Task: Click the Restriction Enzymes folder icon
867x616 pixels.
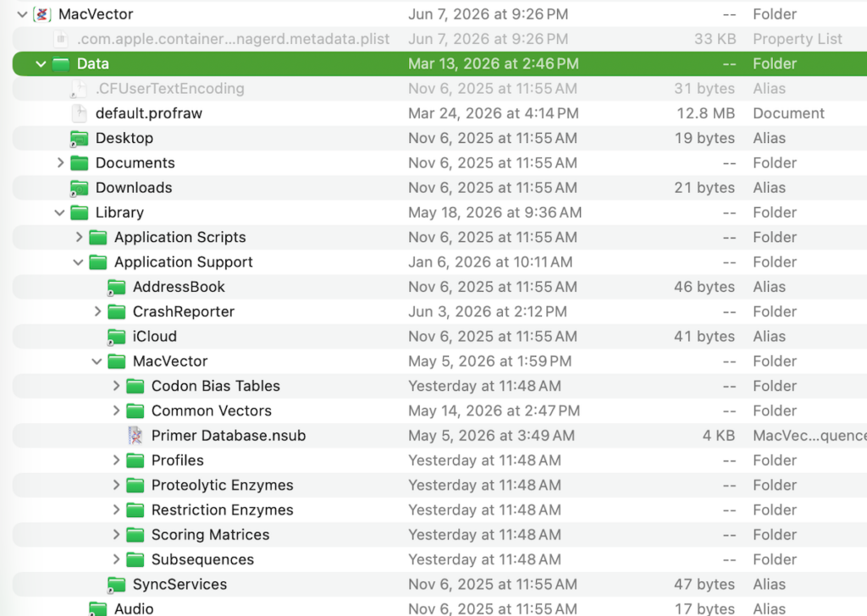Action: (135, 510)
